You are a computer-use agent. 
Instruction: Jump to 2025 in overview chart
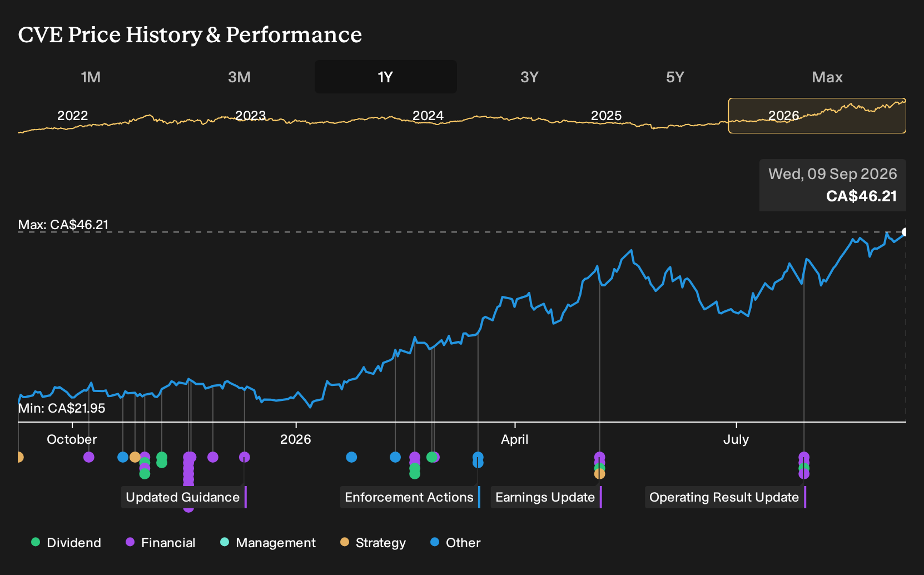click(606, 116)
